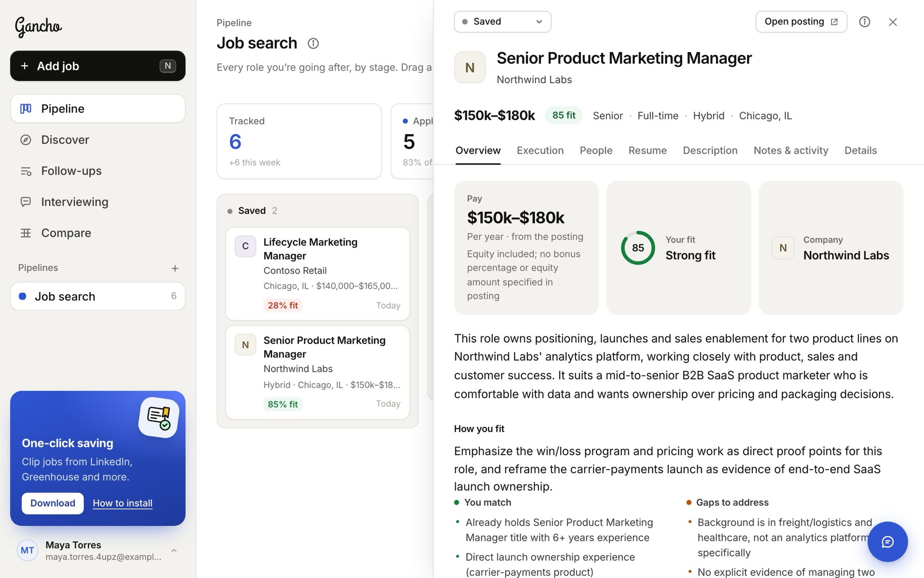Screen dimensions: 924x578
Task: Click the Strong fit label
Action: 690,255
